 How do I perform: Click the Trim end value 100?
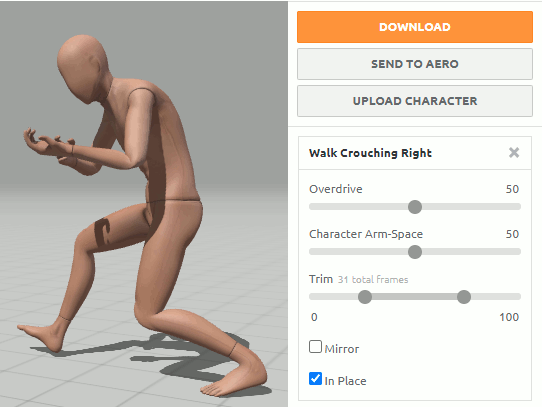[509, 317]
